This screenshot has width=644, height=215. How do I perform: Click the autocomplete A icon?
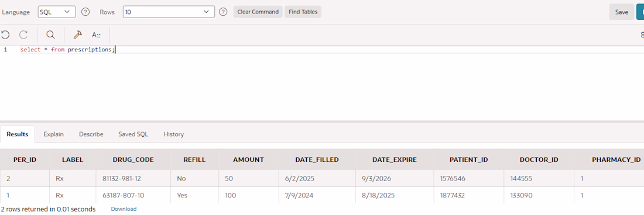pos(96,35)
